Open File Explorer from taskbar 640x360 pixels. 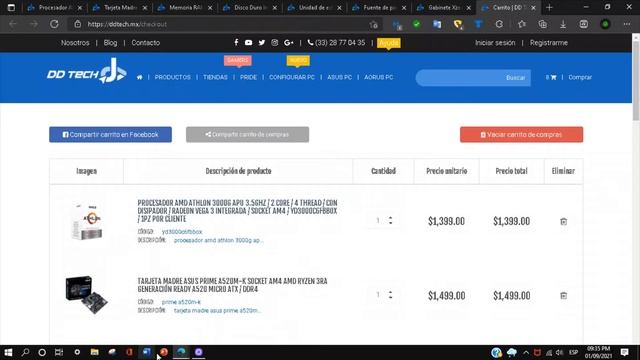(x=95, y=352)
